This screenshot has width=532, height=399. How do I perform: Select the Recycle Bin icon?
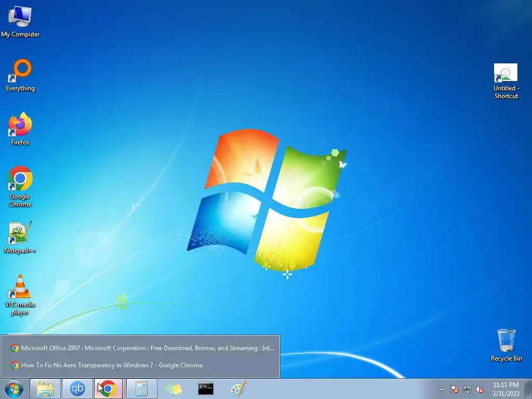coord(506,345)
